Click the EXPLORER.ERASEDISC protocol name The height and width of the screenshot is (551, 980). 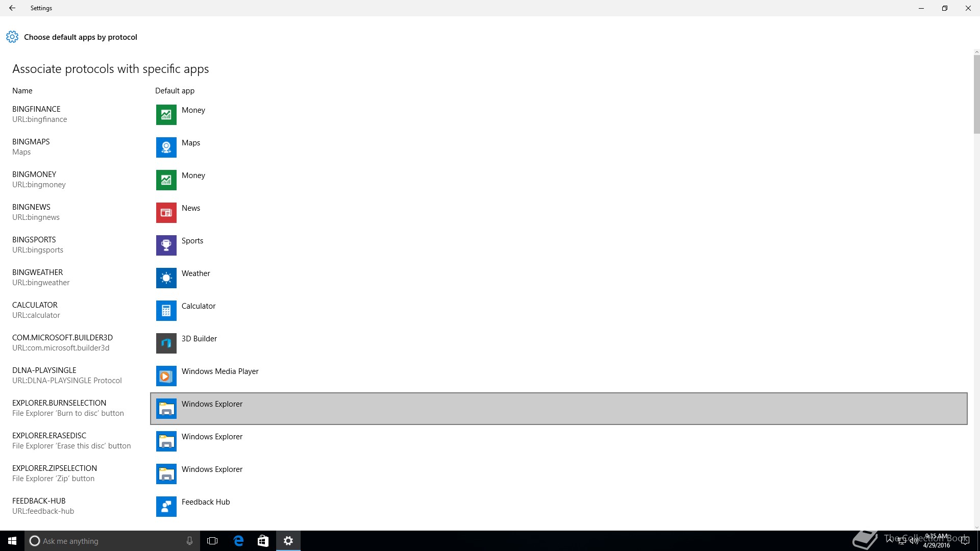49,436
